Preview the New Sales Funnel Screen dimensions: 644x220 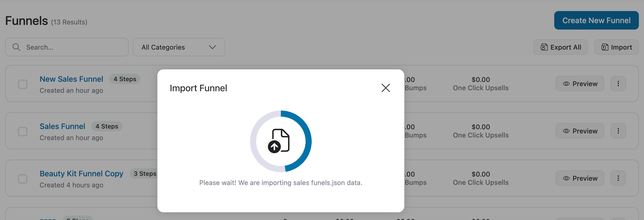point(580,84)
